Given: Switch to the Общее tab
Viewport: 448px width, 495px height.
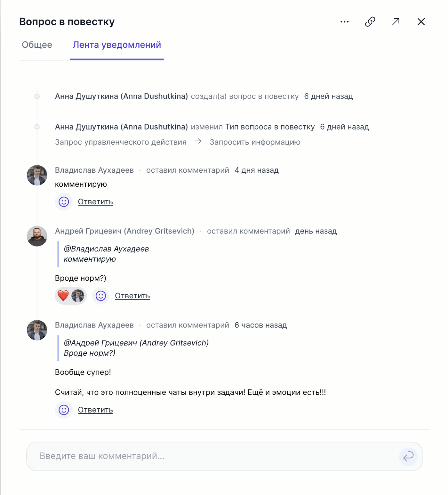Looking at the screenshot, I should tap(37, 45).
